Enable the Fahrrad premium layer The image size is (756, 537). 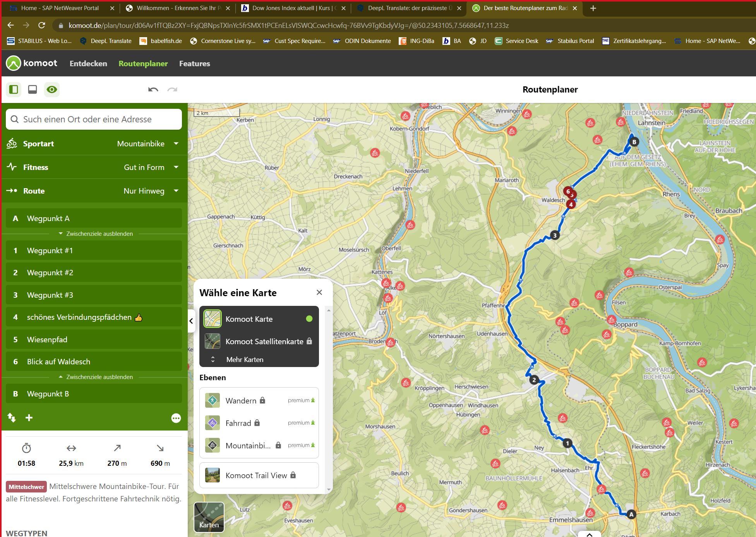pos(259,423)
